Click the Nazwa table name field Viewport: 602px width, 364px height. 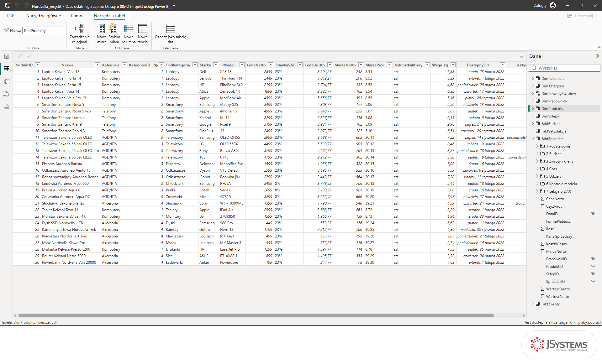tap(43, 30)
